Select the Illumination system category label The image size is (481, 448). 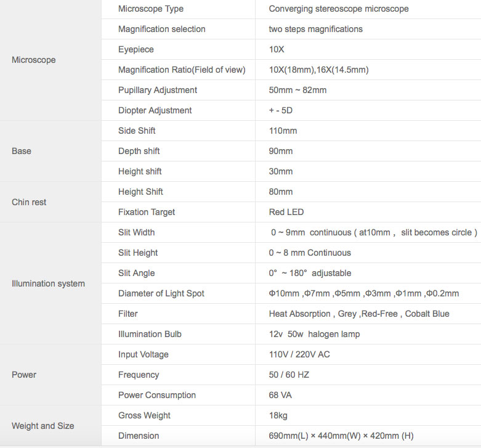click(49, 283)
